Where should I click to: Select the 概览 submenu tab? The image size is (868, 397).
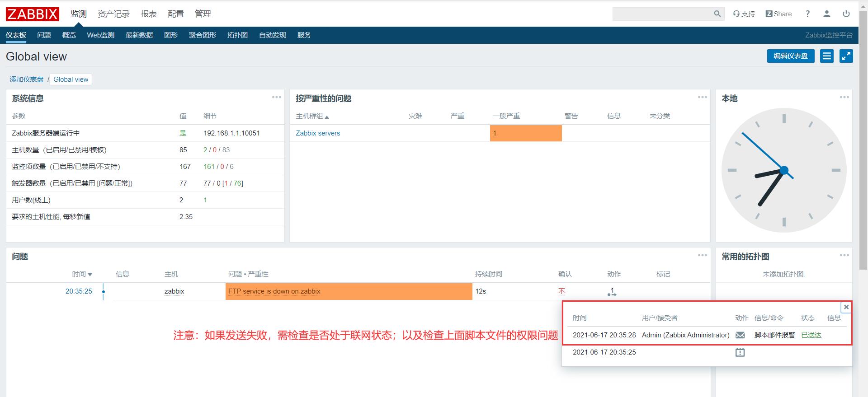(69, 35)
